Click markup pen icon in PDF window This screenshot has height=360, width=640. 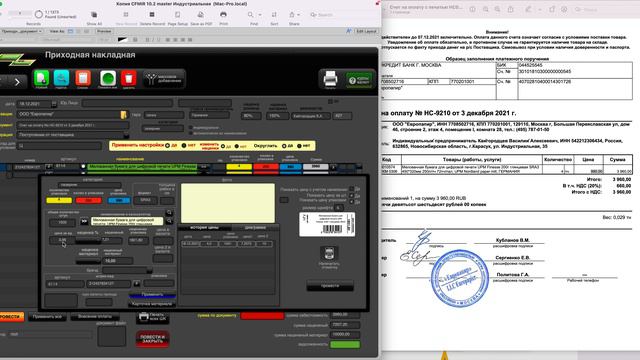[x=529, y=9]
